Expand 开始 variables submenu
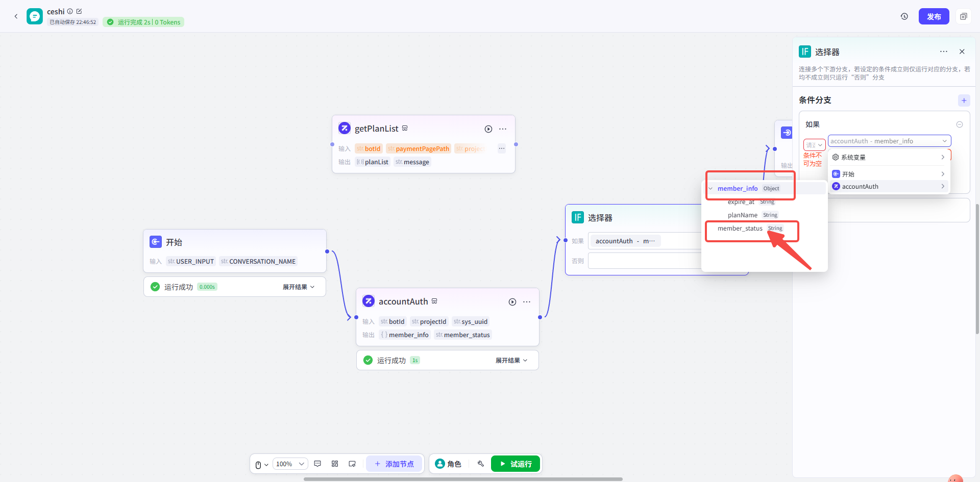Image resolution: width=980 pixels, height=482 pixels. [888, 174]
